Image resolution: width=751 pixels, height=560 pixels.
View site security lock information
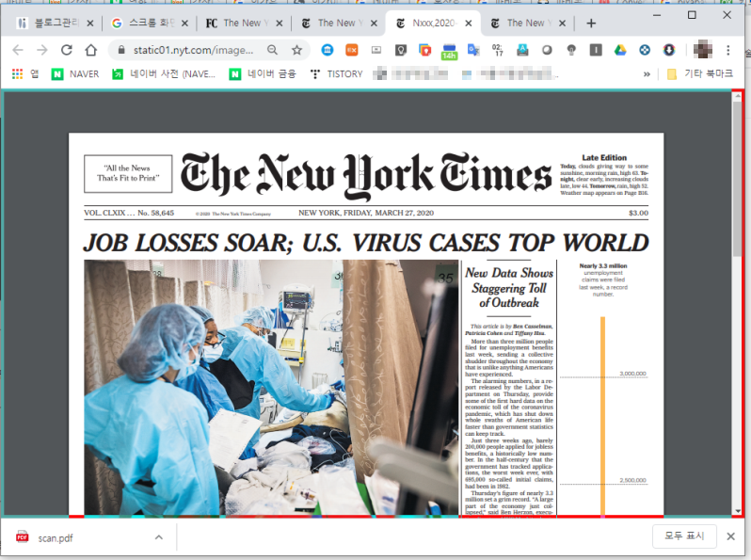(x=121, y=50)
